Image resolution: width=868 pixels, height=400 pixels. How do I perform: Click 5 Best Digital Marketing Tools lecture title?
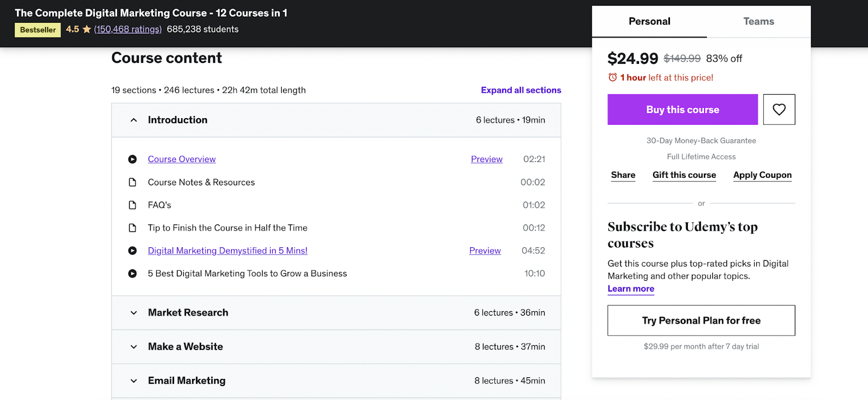tap(247, 274)
